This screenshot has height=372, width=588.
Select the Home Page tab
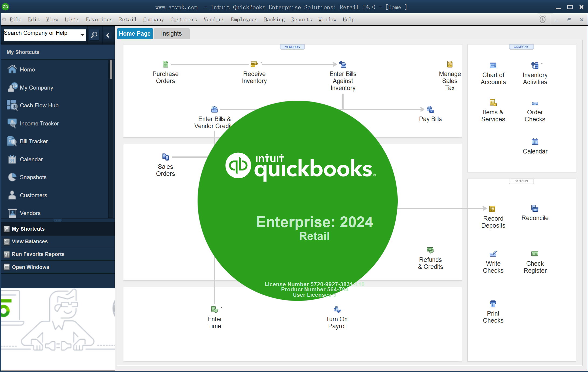click(x=135, y=33)
